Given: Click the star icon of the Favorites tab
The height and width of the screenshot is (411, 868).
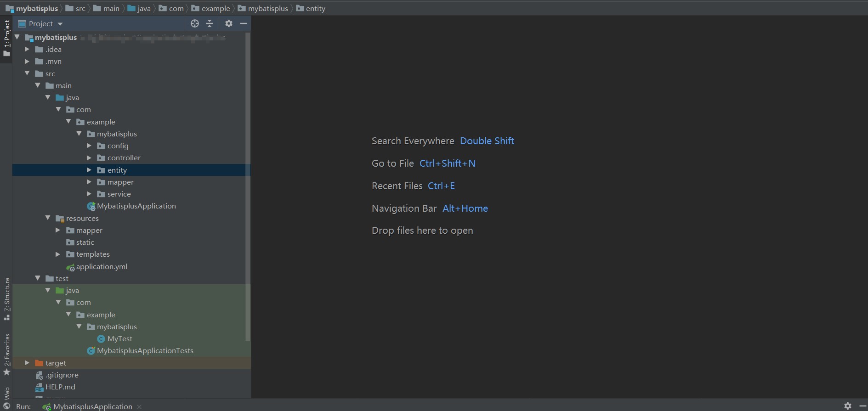Looking at the screenshot, I should tap(6, 372).
